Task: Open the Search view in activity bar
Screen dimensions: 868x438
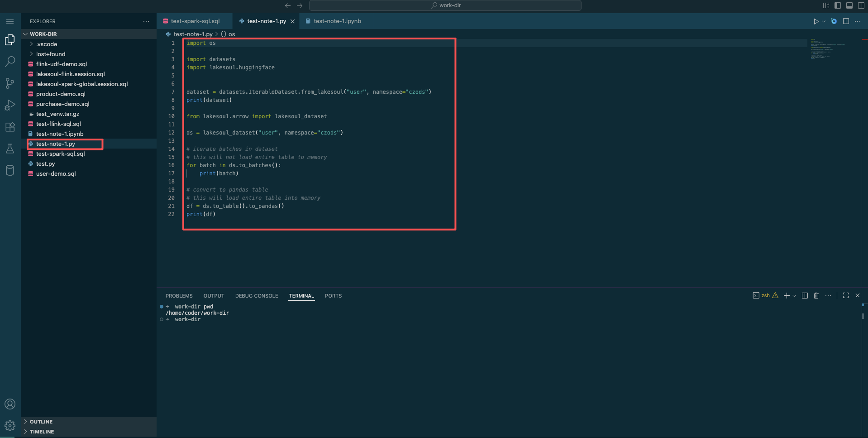Action: (10, 62)
